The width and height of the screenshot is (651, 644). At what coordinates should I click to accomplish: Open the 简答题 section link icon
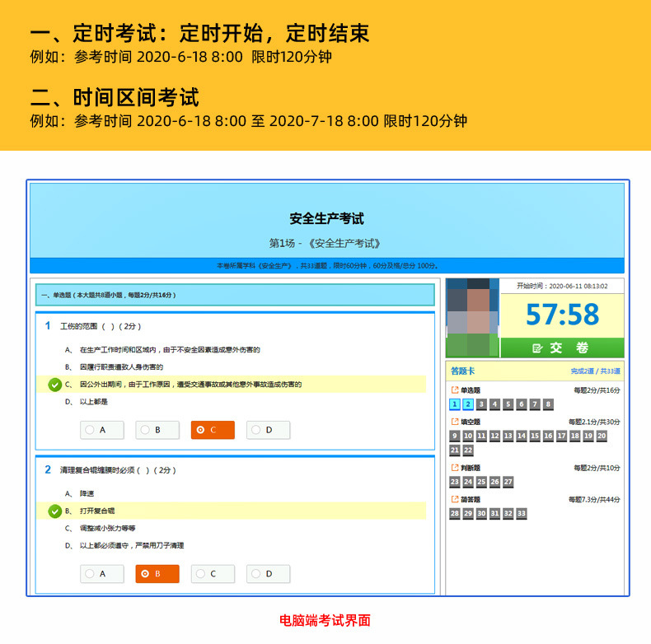(x=455, y=499)
